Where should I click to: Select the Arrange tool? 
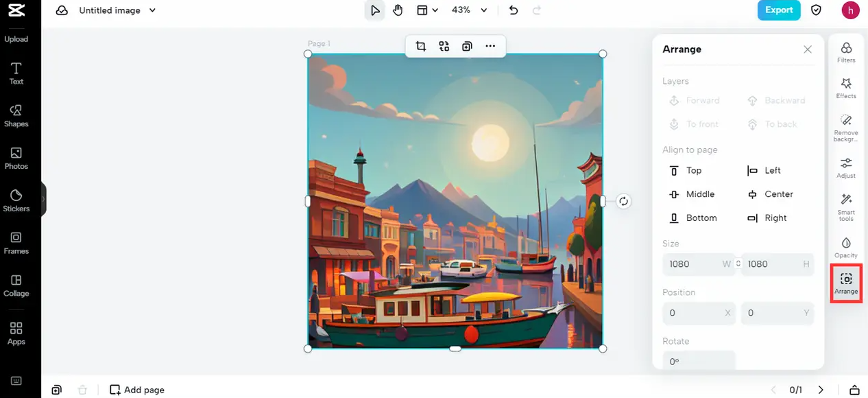click(x=846, y=283)
